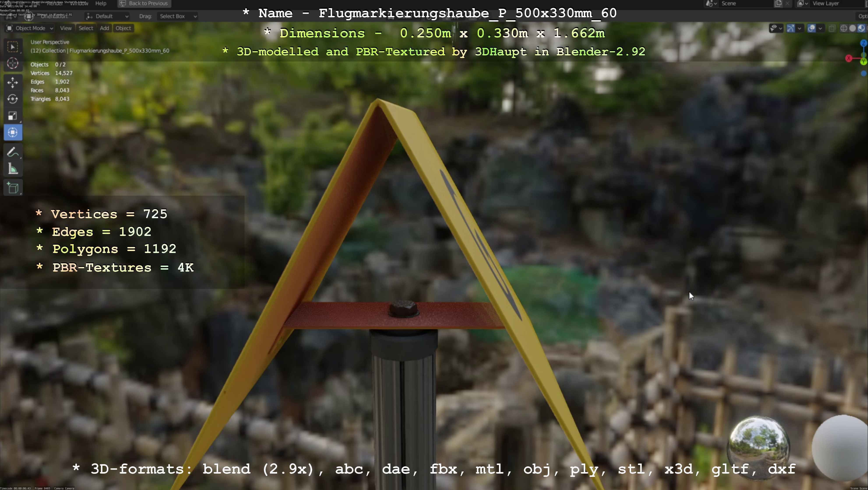Image resolution: width=868 pixels, height=490 pixels.
Task: Open the Help menu
Action: coord(101,3)
